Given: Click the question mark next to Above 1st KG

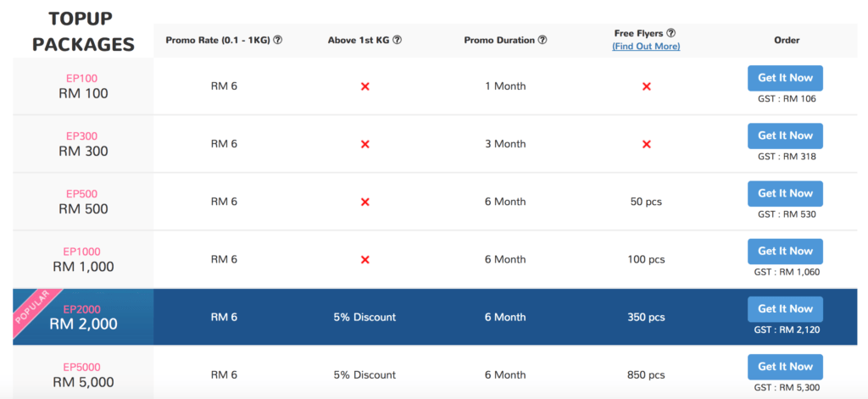Looking at the screenshot, I should (x=397, y=40).
